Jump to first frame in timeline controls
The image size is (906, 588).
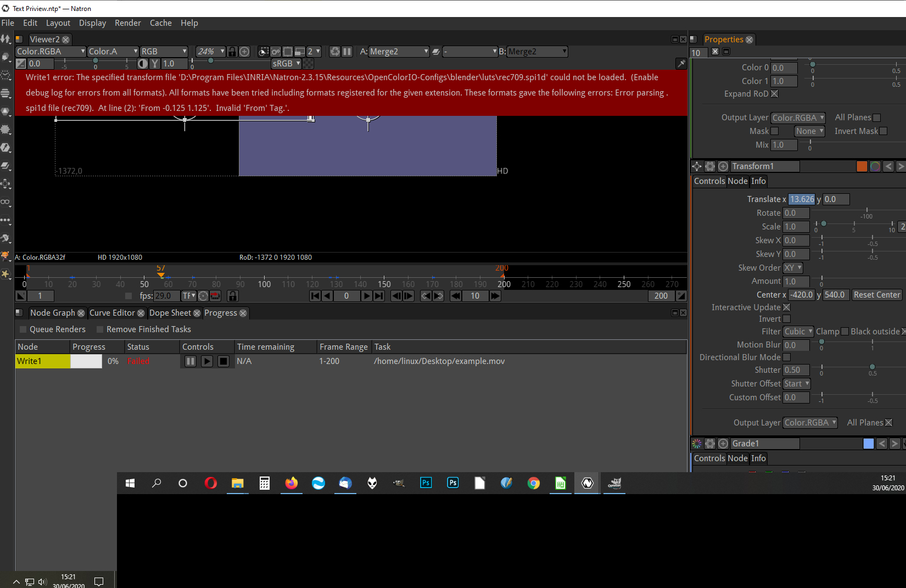click(315, 296)
